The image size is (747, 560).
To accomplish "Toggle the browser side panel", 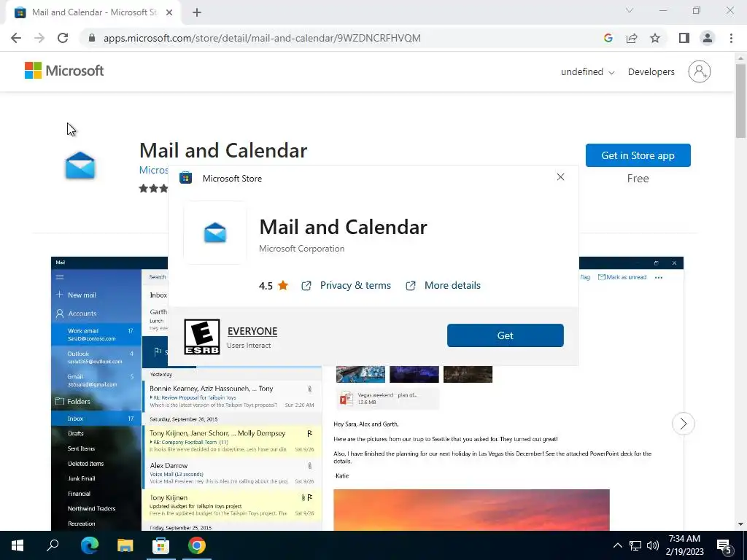I will 684,38.
